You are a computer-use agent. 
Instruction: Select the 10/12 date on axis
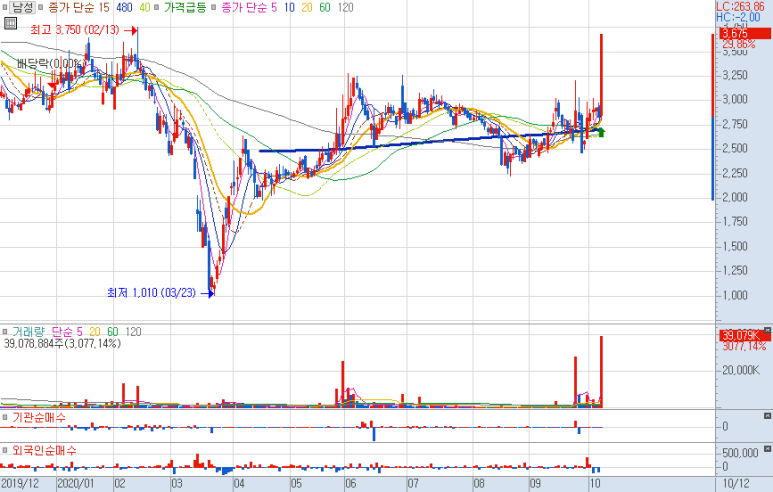(735, 483)
